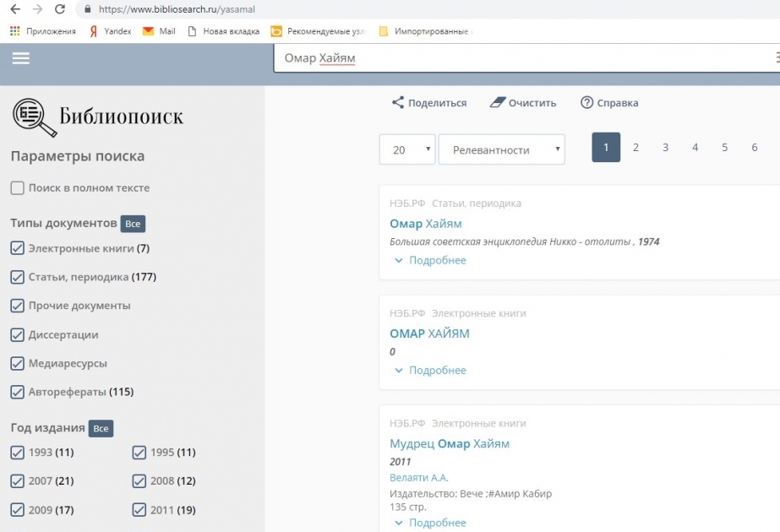The image size is (780, 532).
Task: Go to results page 2
Action: 635,147
